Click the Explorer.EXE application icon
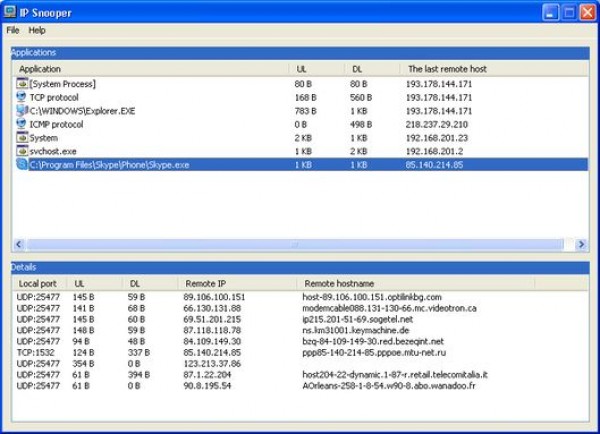 tap(22, 110)
